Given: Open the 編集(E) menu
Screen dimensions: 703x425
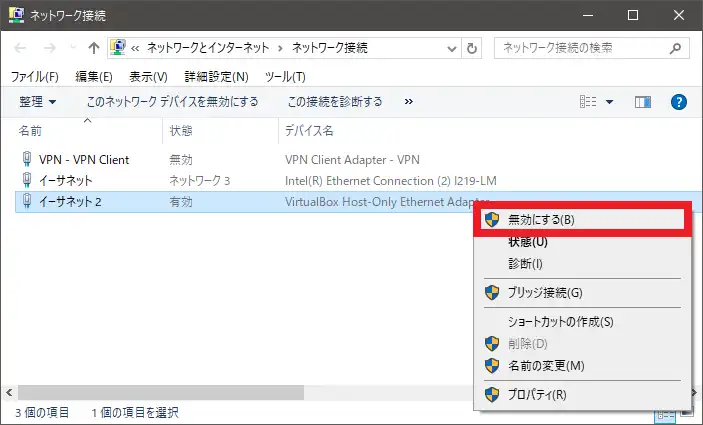Looking at the screenshot, I should [94, 77].
